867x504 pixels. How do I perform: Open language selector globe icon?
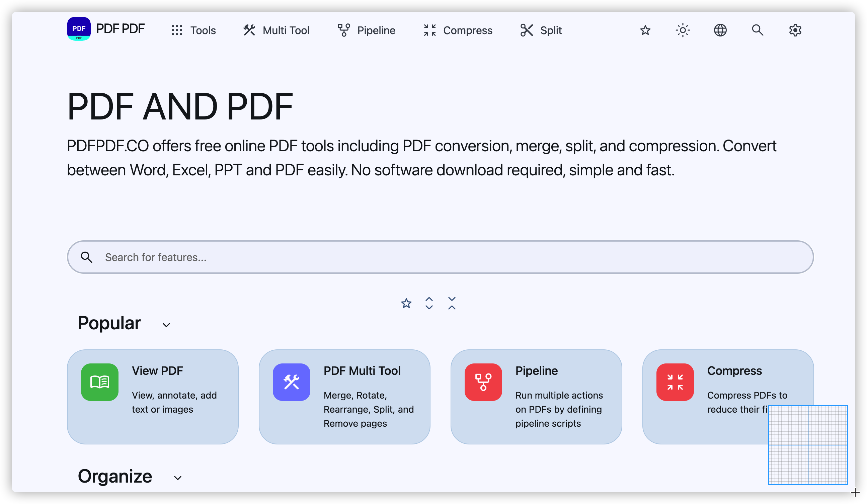[720, 30]
